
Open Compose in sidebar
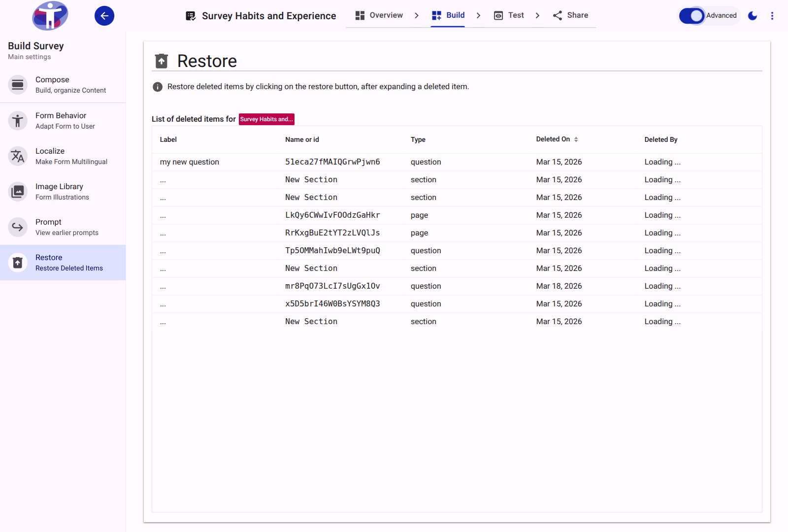[63, 85]
